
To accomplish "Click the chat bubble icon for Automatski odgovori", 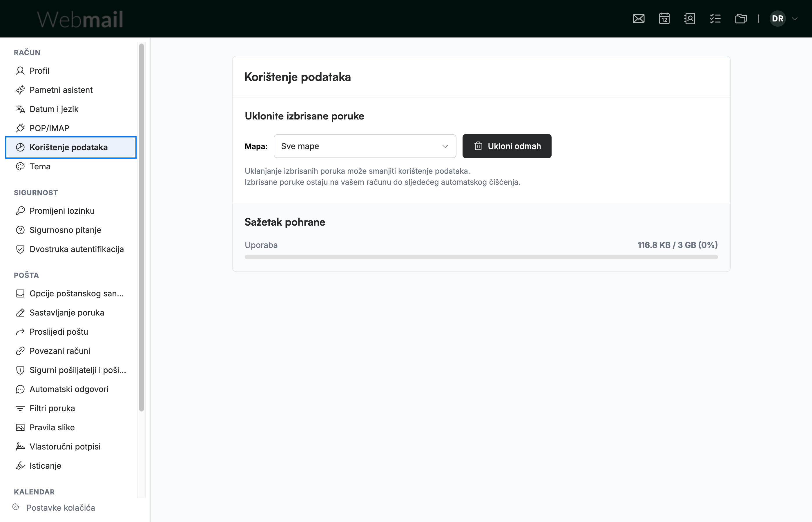I will (20, 389).
